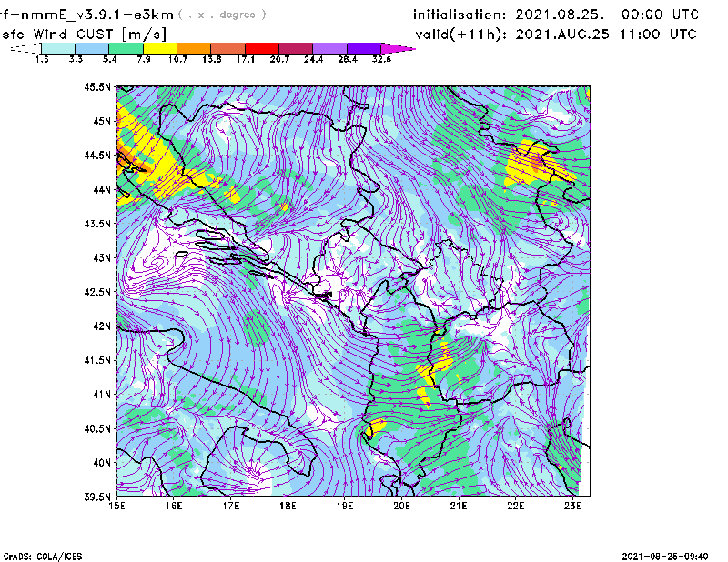Click the magenta arrow above 32.6

pos(398,48)
